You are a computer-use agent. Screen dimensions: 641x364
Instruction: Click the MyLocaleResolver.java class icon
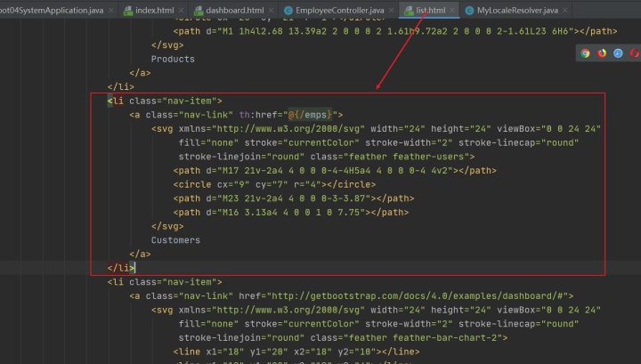click(470, 11)
